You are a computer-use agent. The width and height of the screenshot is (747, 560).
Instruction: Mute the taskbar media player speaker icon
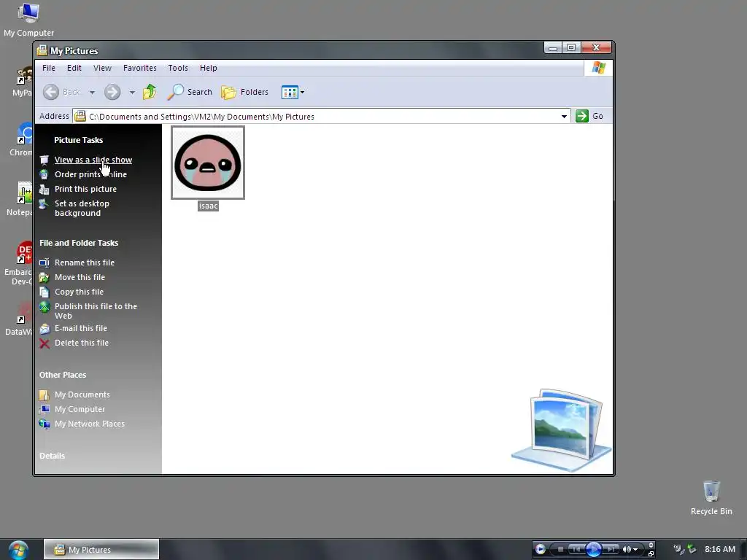point(627,549)
